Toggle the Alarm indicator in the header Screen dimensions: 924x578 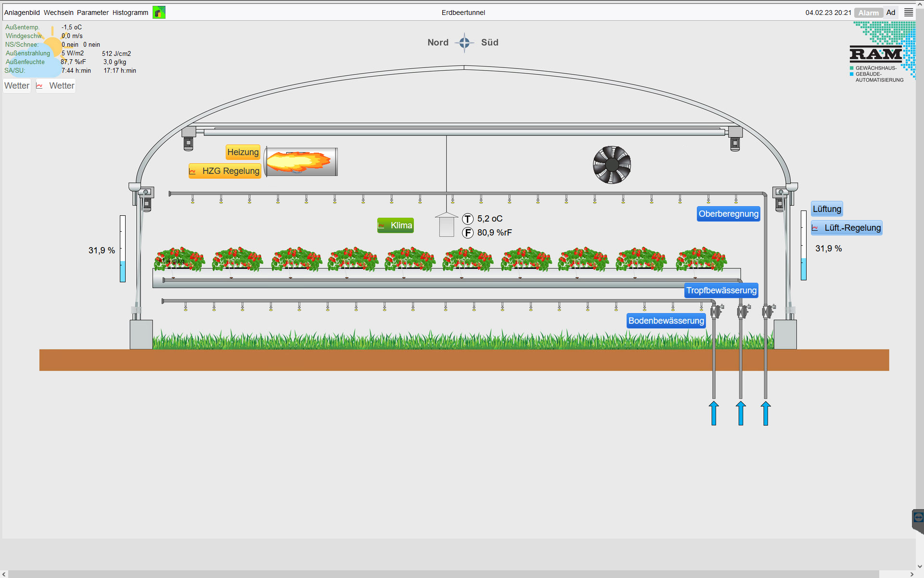868,13
